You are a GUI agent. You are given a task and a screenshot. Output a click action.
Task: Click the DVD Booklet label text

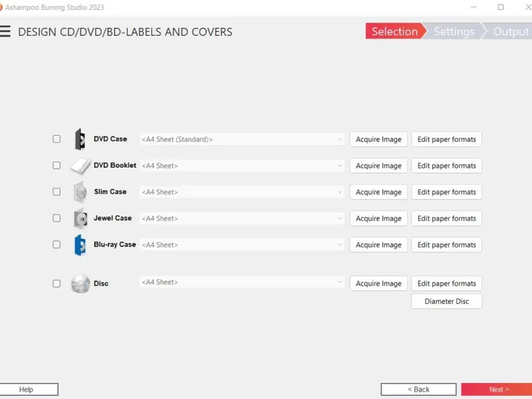115,166
